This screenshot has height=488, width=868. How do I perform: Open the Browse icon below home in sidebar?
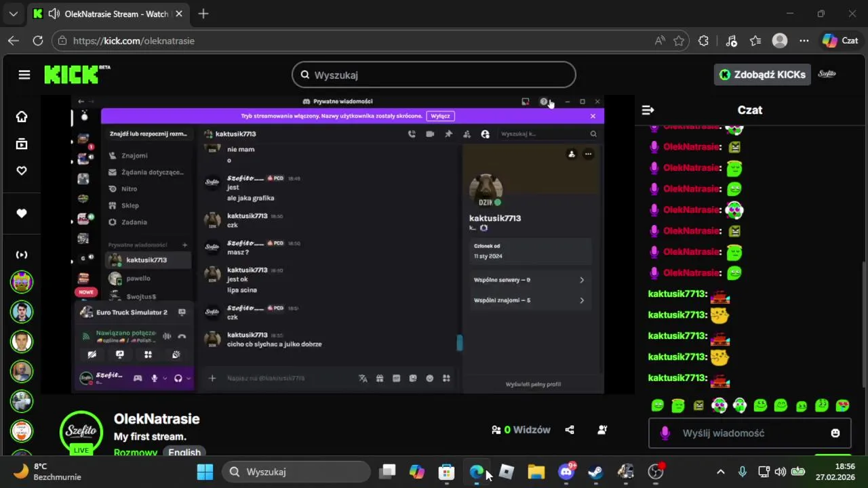tap(22, 144)
